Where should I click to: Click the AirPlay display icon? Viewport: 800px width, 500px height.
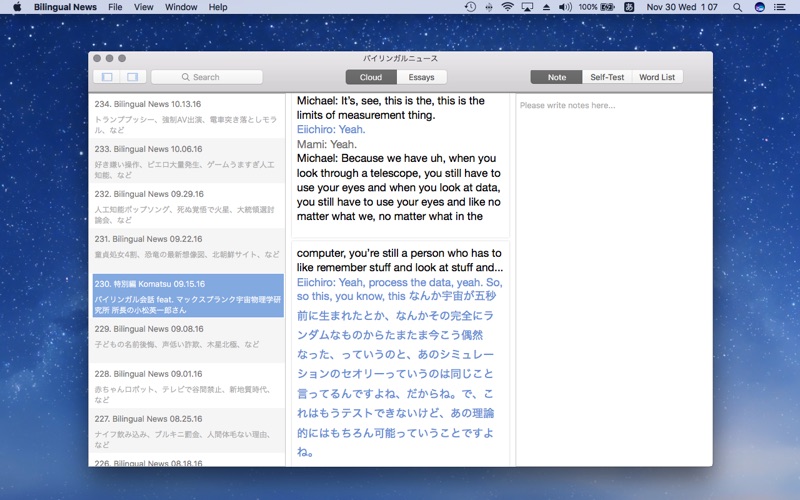(527, 7)
